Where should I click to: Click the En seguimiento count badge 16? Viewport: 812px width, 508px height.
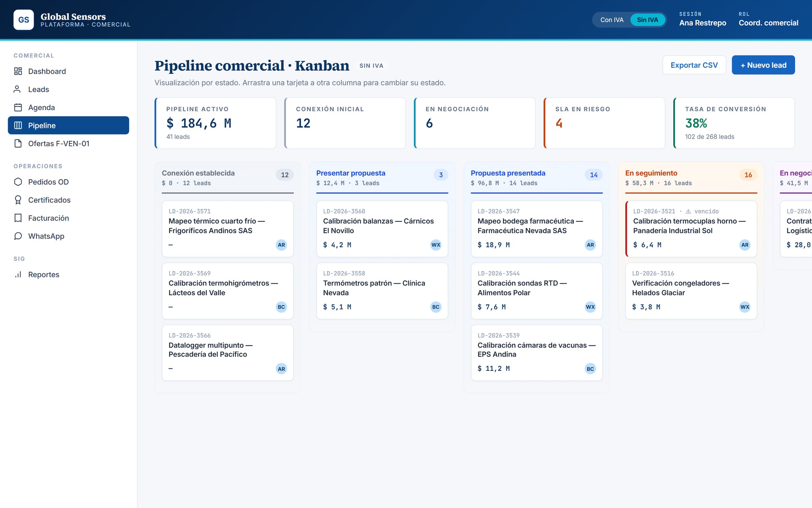tap(748, 175)
